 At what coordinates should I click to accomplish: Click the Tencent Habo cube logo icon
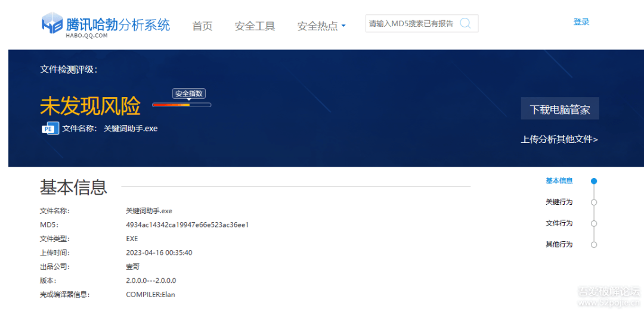click(52, 23)
